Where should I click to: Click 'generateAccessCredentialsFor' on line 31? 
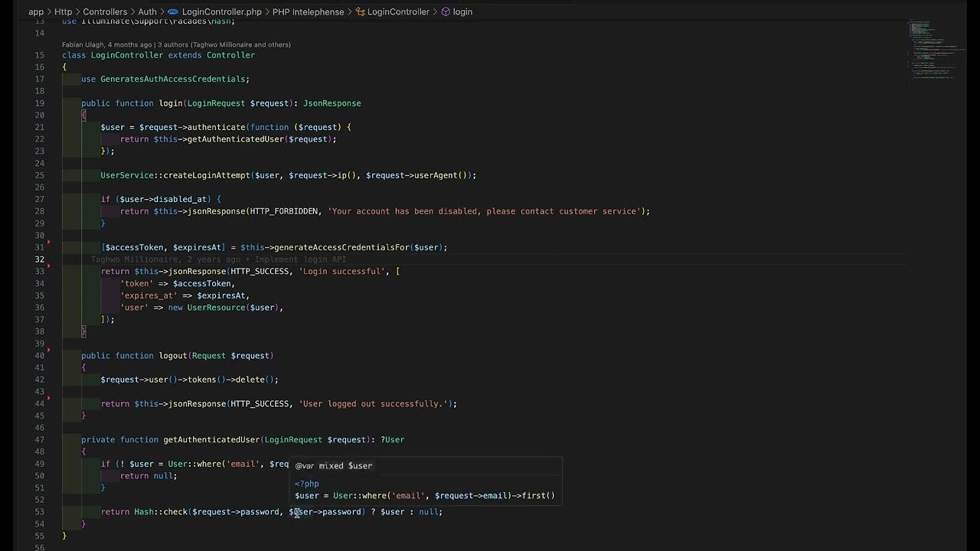coord(341,247)
